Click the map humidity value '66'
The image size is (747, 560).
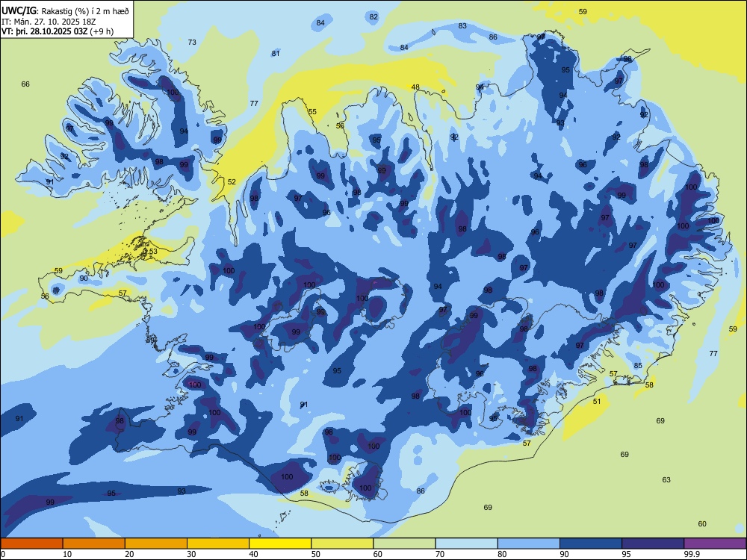pos(25,84)
